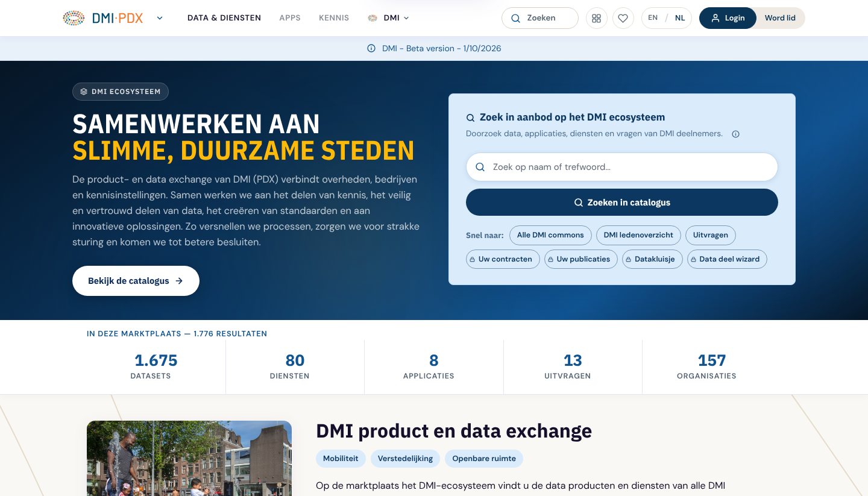Click the 80 Diensten statistic
The image size is (868, 496).
[x=295, y=367]
